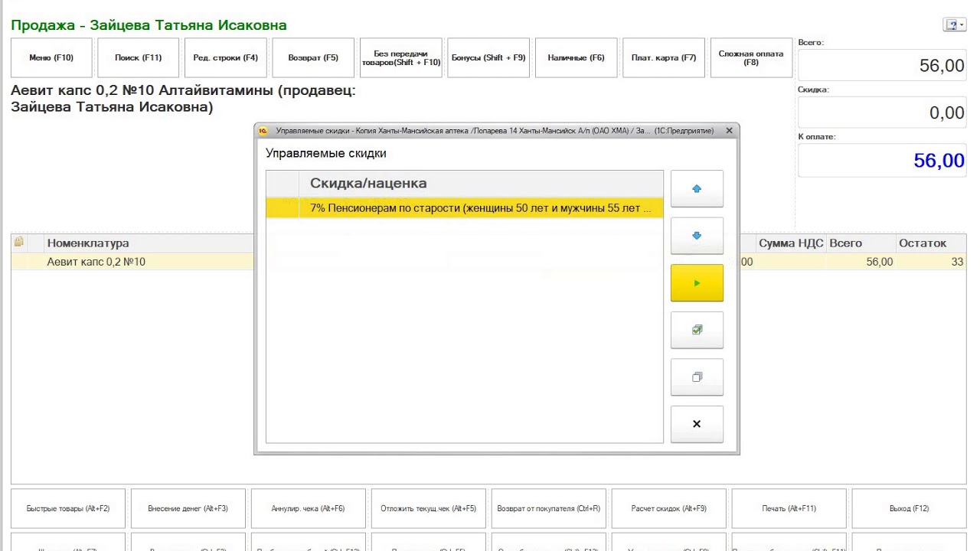The image size is (980, 551).
Task: Close the Управляемые скидки window
Action: [x=729, y=131]
